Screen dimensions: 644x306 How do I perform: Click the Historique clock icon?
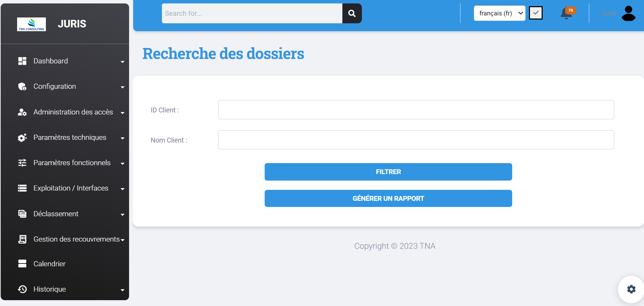[22, 289]
